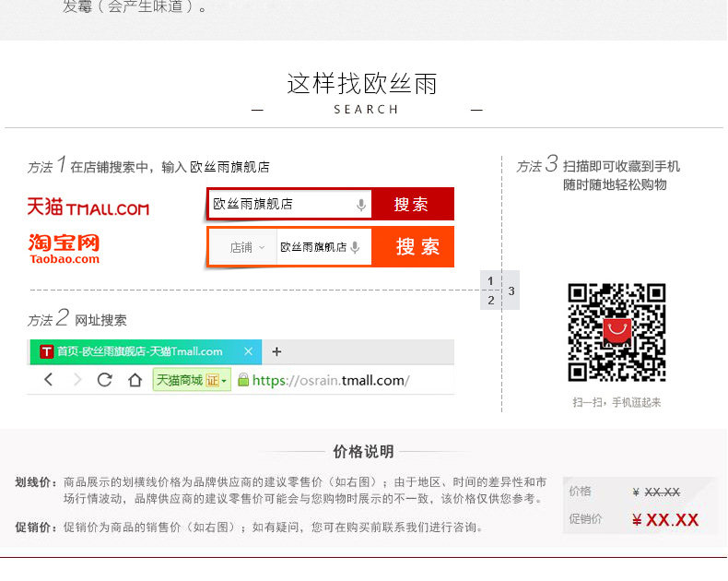Click the text 随时随地轻松购物
Viewport: 728px width, 581px height.
pyautogui.click(x=615, y=184)
